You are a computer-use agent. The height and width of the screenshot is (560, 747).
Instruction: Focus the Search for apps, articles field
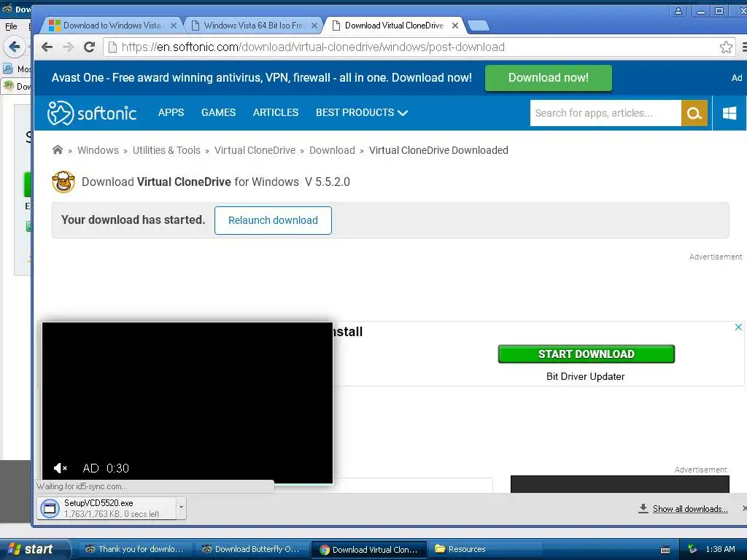coord(605,113)
